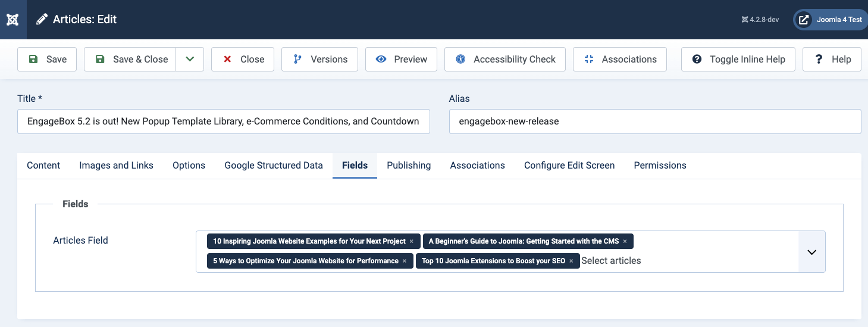Open Associations from the toolbar
The image size is (868, 327).
(620, 59)
